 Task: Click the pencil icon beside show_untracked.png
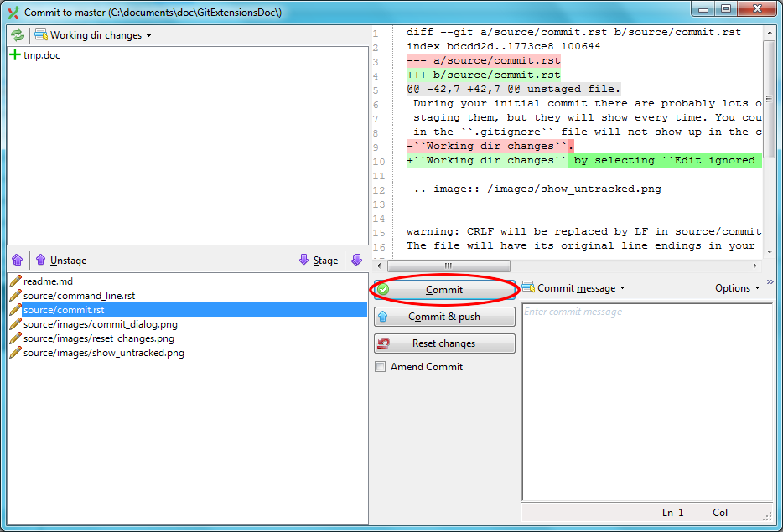coord(15,353)
